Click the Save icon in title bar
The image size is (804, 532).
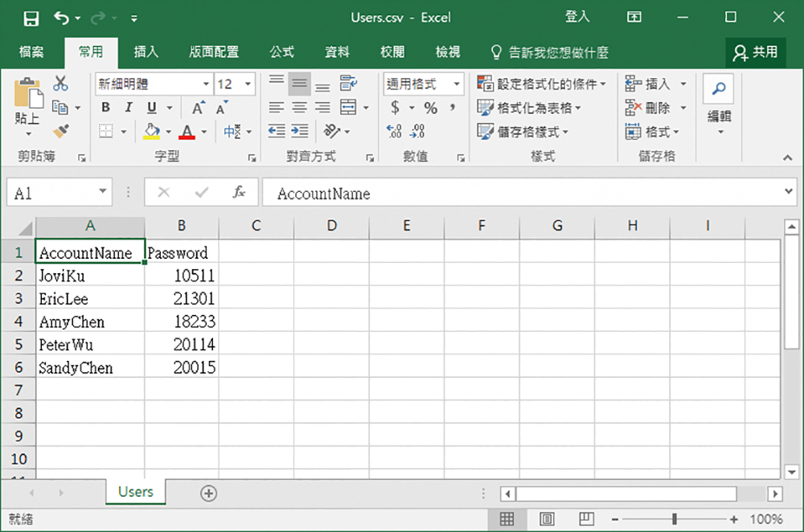[31, 18]
